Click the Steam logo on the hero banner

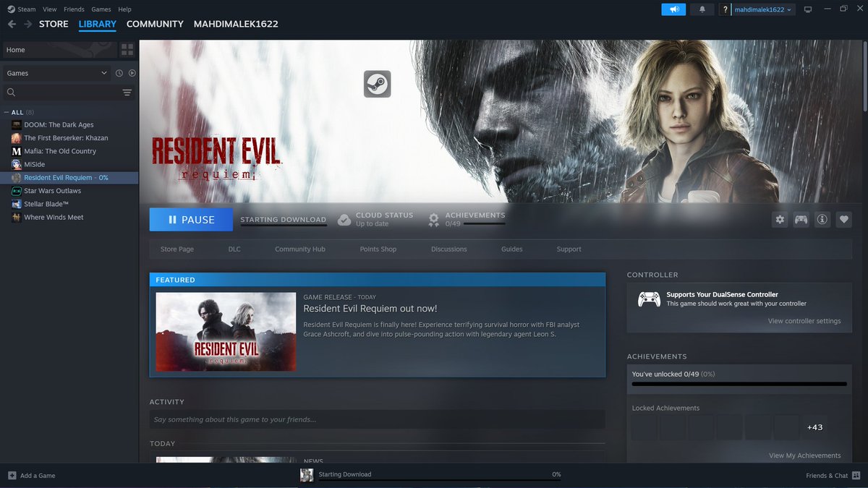[378, 84]
